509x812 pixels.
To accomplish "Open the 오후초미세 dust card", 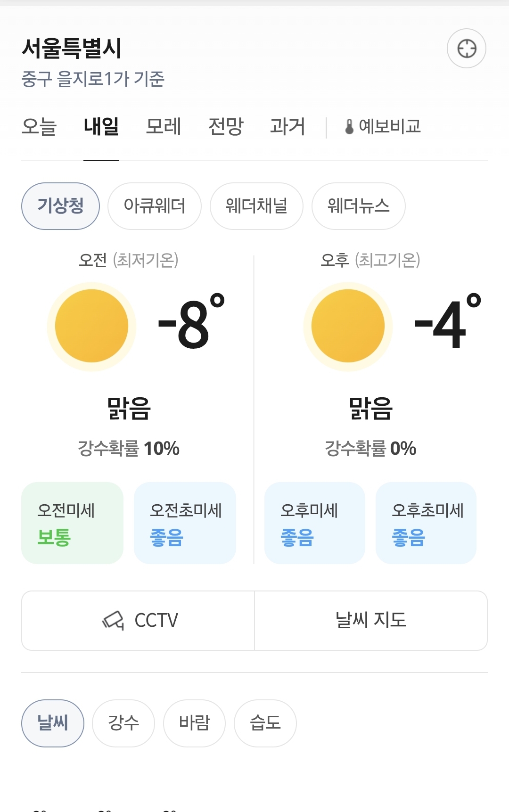I will (x=426, y=523).
